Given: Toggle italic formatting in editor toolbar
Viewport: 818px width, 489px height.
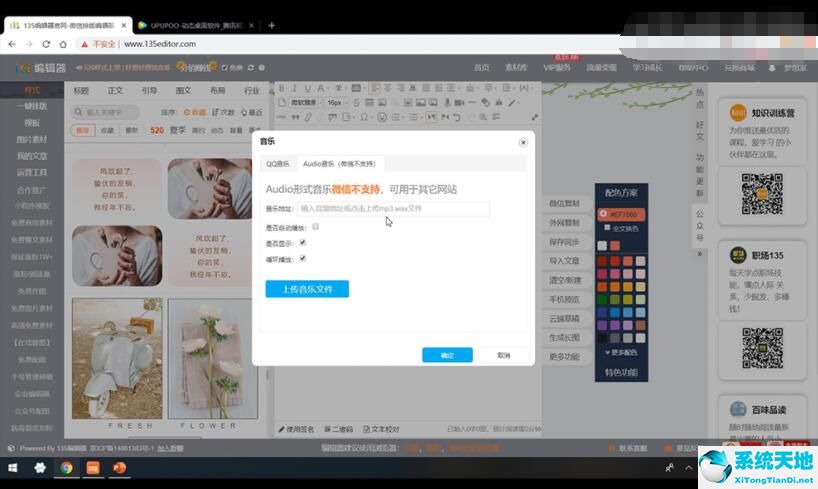Looking at the screenshot, I should 294,88.
